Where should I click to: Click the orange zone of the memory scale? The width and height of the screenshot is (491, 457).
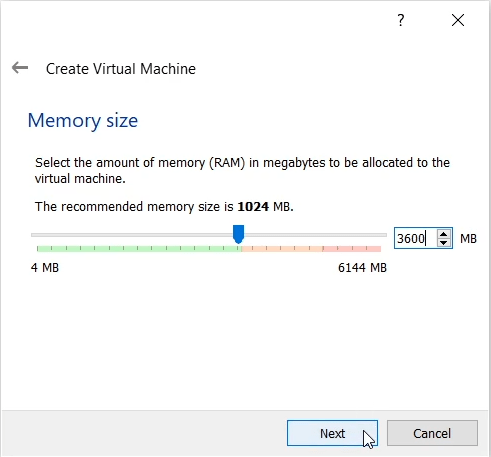click(282, 249)
